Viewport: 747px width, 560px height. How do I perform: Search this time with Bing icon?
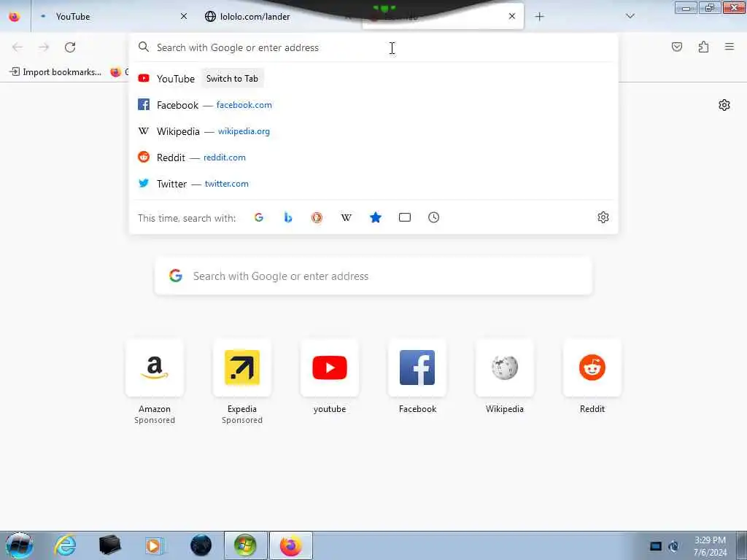pyautogui.click(x=287, y=217)
